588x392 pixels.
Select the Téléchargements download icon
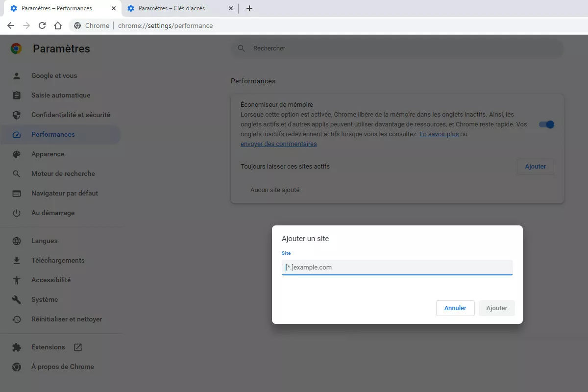pyautogui.click(x=17, y=260)
